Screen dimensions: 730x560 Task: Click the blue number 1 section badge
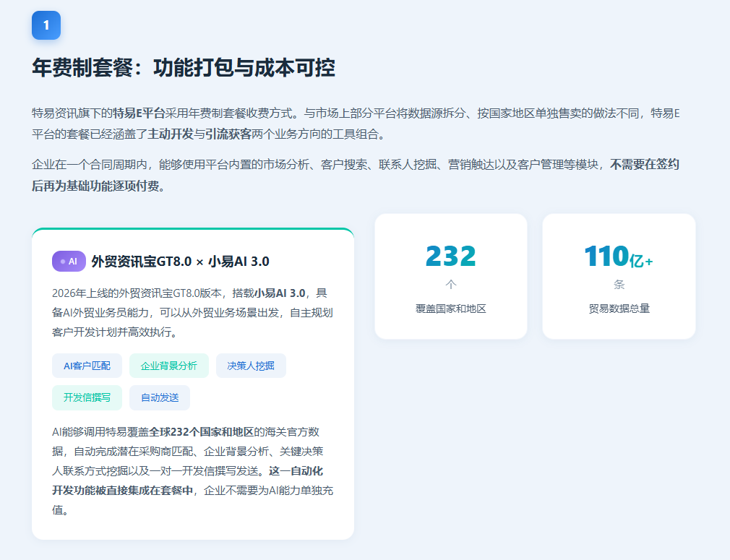46,25
